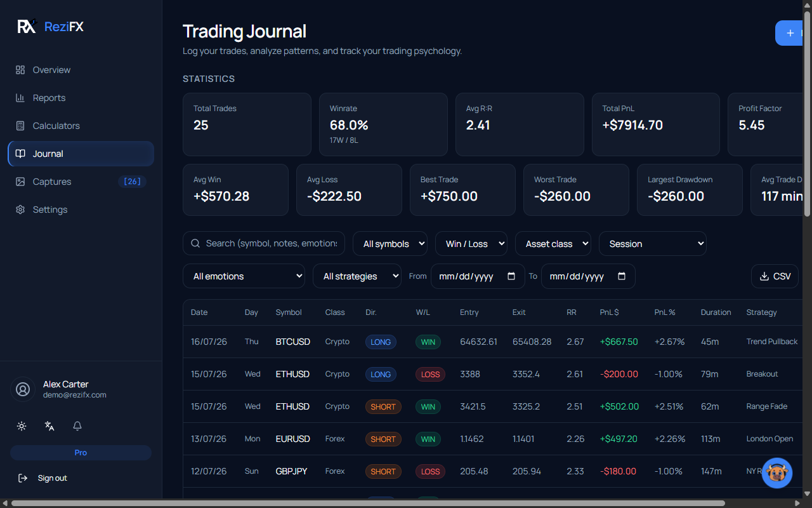Open the Overview page
Screen dimensions: 812x508
pyautogui.click(x=81, y=70)
